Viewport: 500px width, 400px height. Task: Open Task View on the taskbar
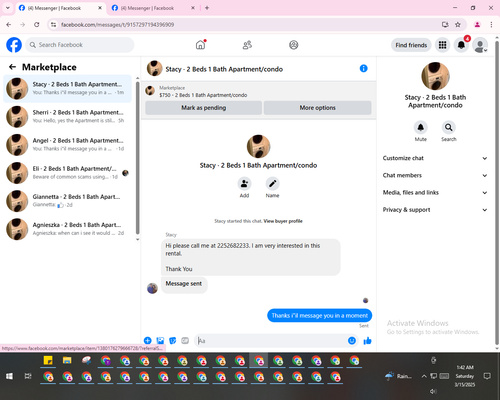click(x=28, y=376)
